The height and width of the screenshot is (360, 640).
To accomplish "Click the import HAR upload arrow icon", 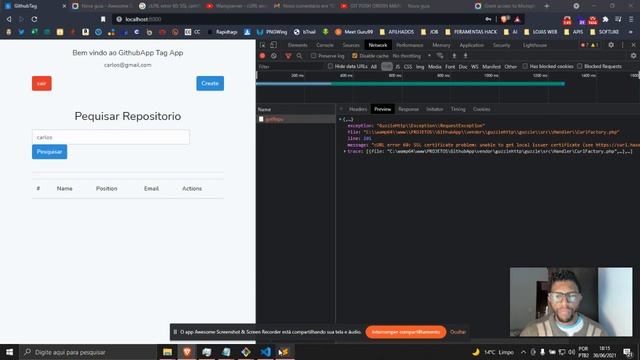I will click(x=454, y=56).
